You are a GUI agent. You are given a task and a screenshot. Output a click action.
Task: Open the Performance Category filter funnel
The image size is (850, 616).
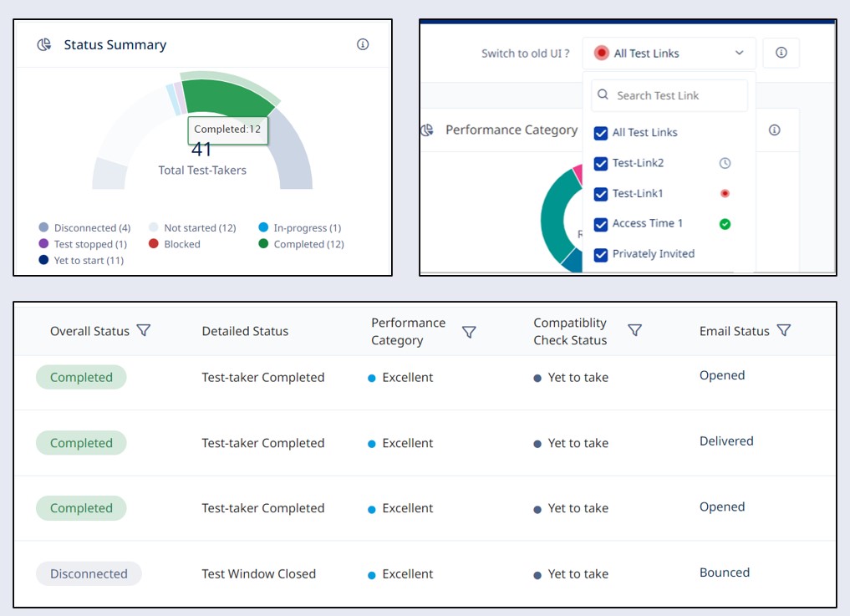point(469,332)
